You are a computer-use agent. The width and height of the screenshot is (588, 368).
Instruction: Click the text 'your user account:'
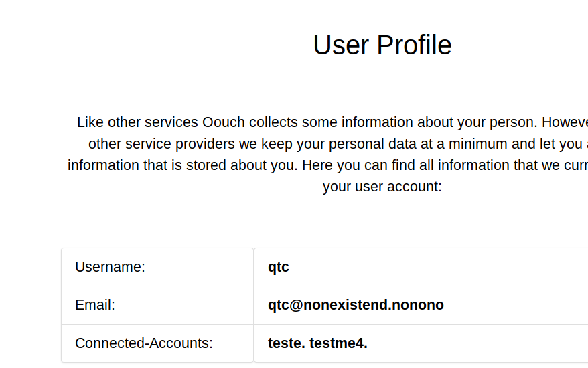(x=382, y=187)
